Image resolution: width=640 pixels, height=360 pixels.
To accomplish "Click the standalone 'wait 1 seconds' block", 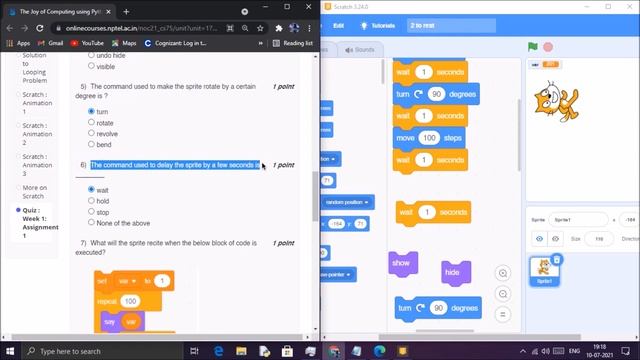I will click(433, 213).
